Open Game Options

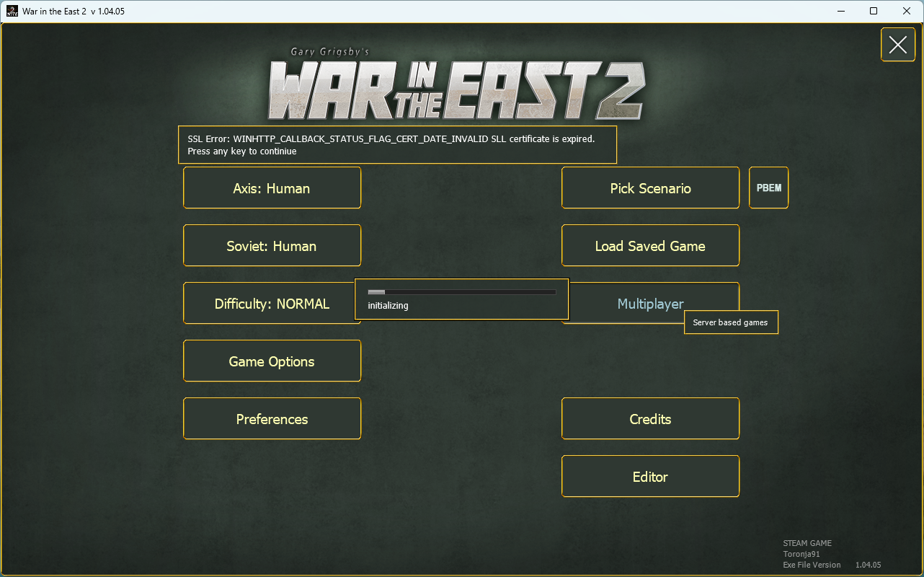click(272, 361)
